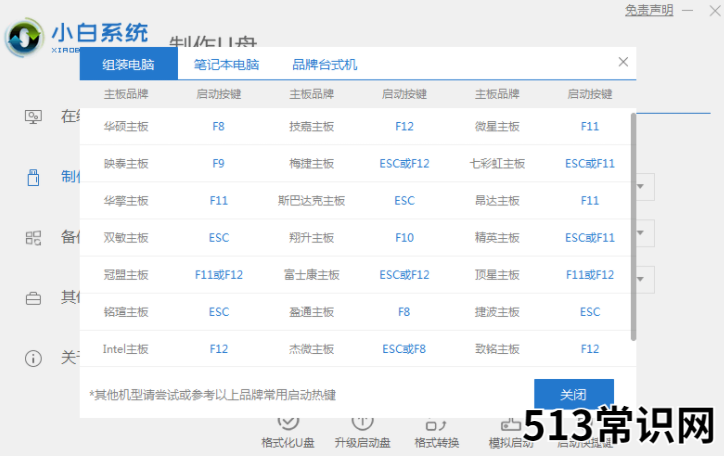Click F10 hotkey for 翔升主板

tap(404, 238)
